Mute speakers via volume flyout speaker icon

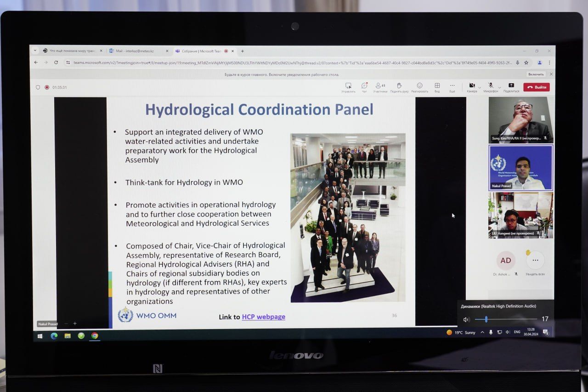[466, 319]
